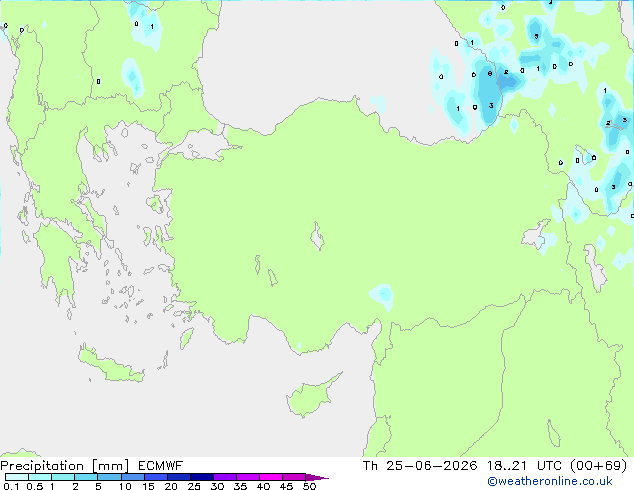Select the 0.5 to 1 mm legend color
This screenshot has height=490, width=634.
(40, 477)
